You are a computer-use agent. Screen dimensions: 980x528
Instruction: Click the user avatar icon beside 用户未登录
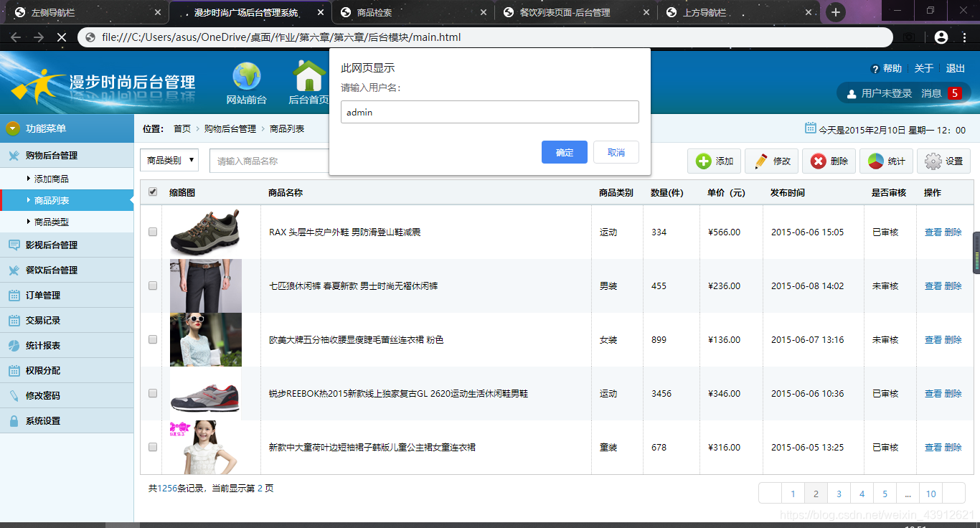pyautogui.click(x=852, y=93)
